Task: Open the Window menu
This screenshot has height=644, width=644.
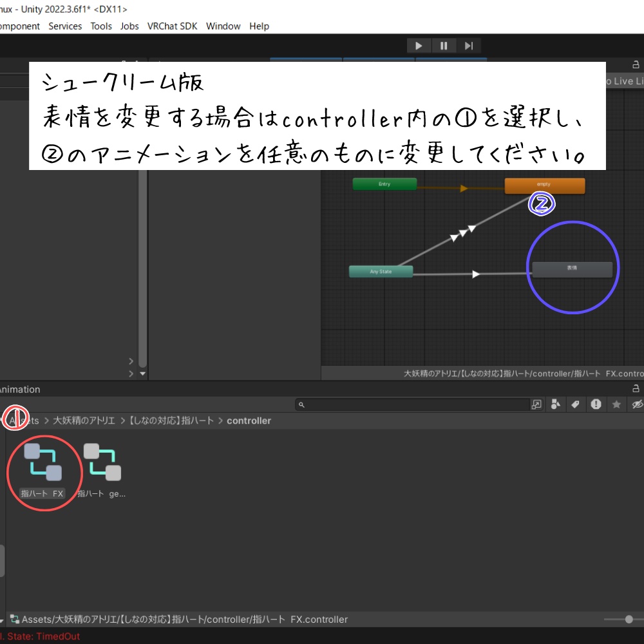Action: coord(223,26)
